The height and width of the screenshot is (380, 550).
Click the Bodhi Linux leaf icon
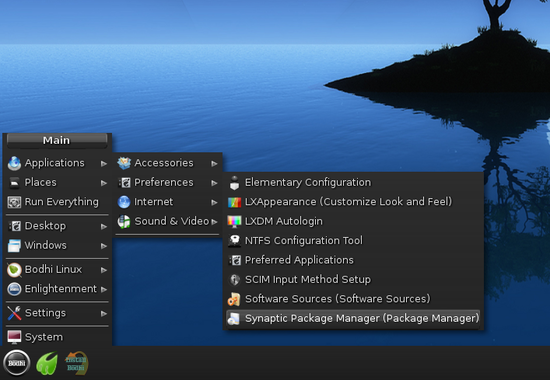[x=14, y=269]
